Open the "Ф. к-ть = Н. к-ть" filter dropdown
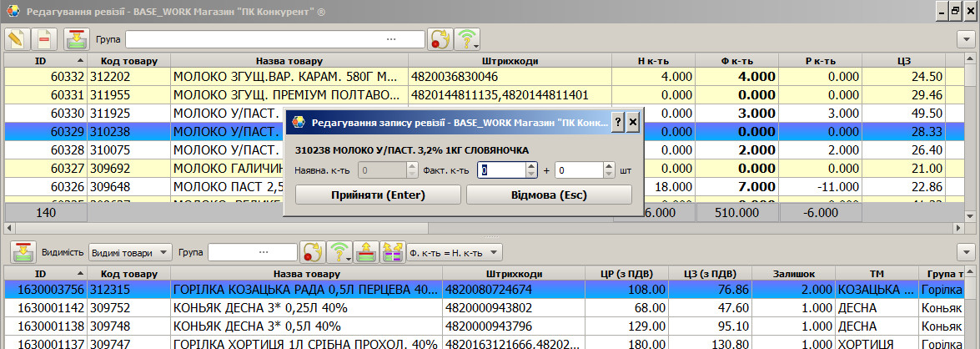This screenshot has width=980, height=349. coord(455,252)
